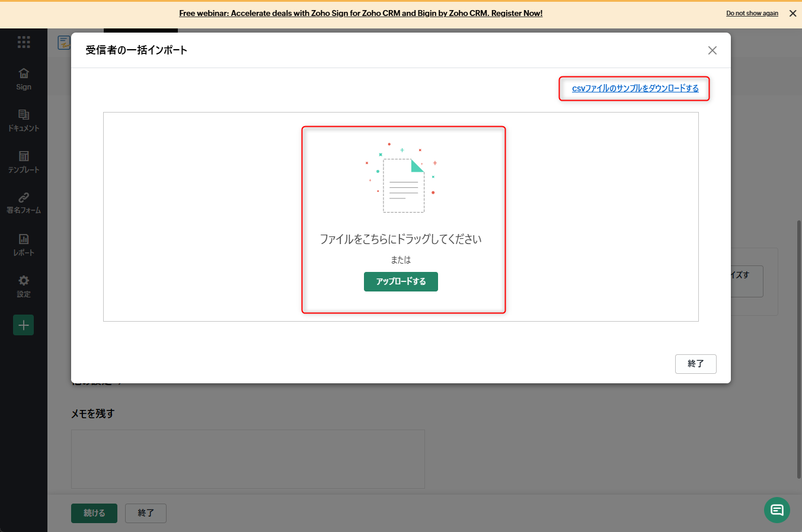
Task: Click the メモを残す text area
Action: [x=248, y=459]
